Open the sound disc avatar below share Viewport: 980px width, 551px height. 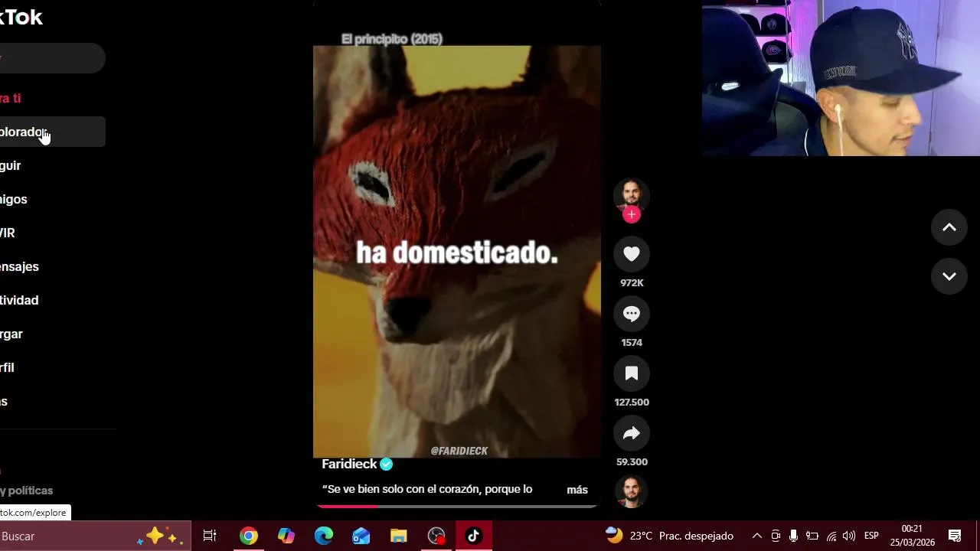coord(632,492)
